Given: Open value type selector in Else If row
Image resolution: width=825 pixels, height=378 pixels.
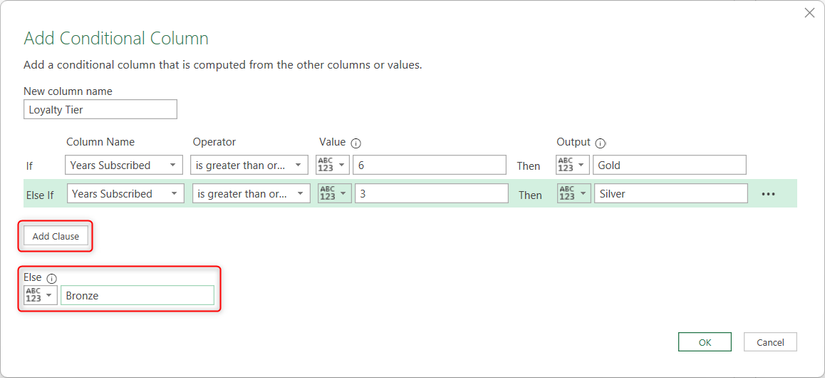Looking at the screenshot, I should click(335, 194).
